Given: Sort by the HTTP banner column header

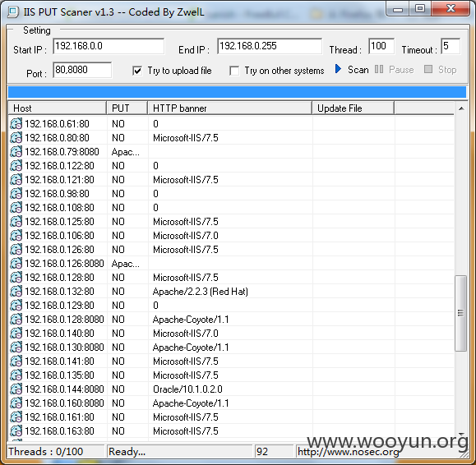Looking at the screenshot, I should click(230, 108).
